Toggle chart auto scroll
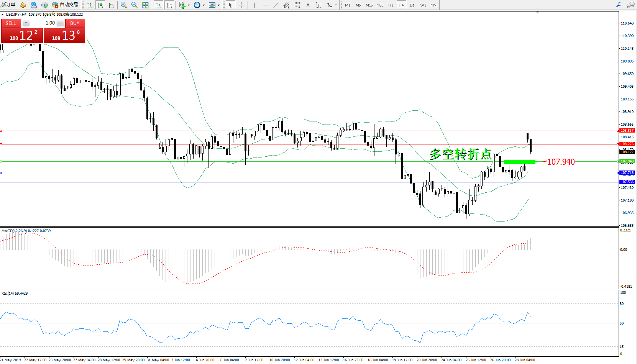The image size is (637, 364). pos(159,5)
